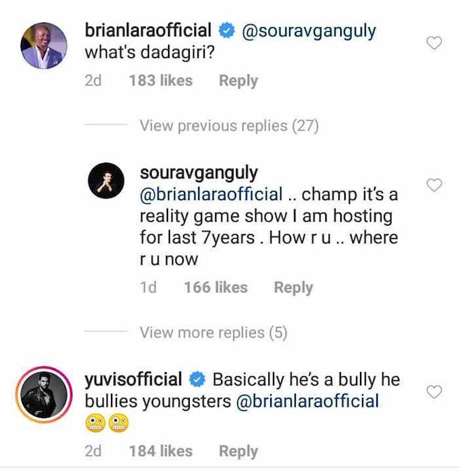Open brianlaraofficial's profile picture
The image size is (460, 476).
(44, 46)
